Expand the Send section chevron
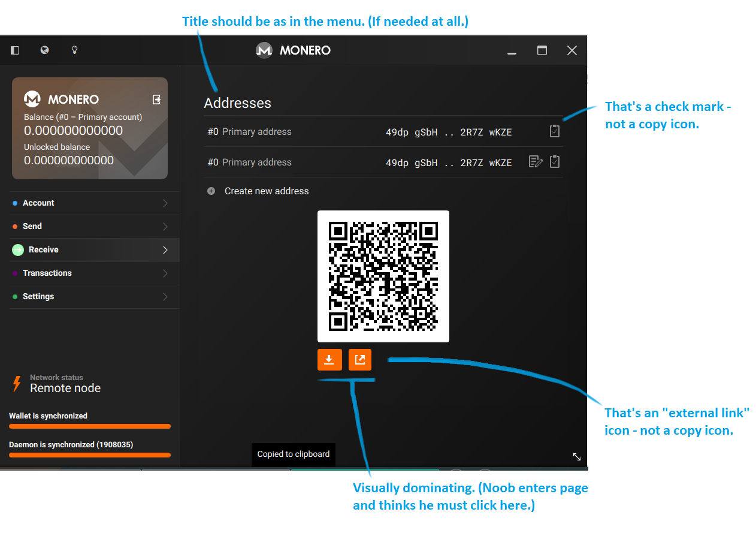The image size is (756, 539). (165, 226)
